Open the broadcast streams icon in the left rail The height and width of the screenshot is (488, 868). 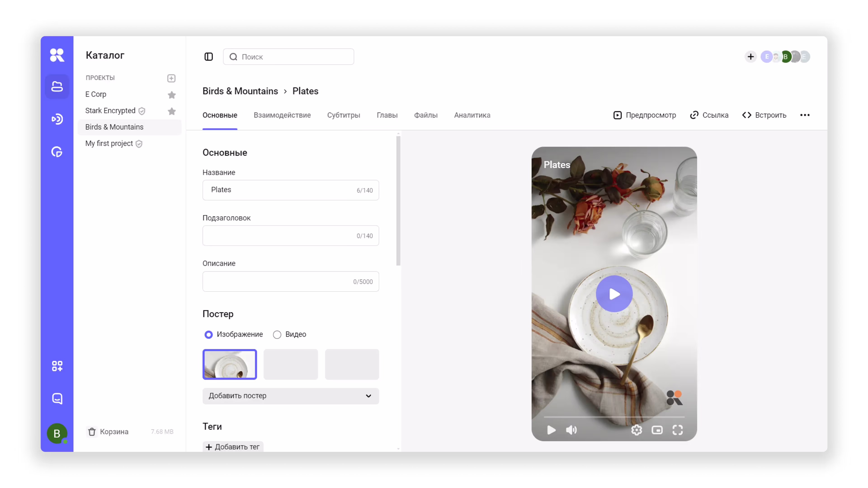coord(57,119)
